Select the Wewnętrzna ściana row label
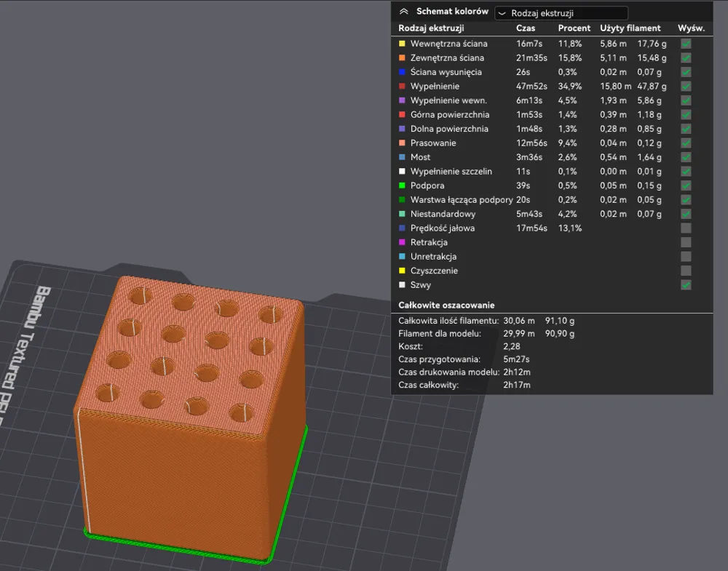The image size is (728, 571). coord(449,44)
